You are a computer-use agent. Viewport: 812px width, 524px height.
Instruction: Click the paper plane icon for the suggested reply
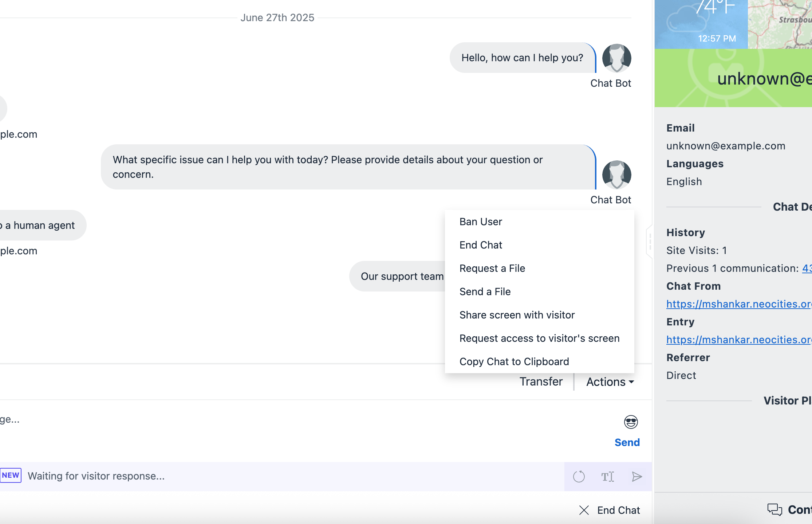coord(636,476)
